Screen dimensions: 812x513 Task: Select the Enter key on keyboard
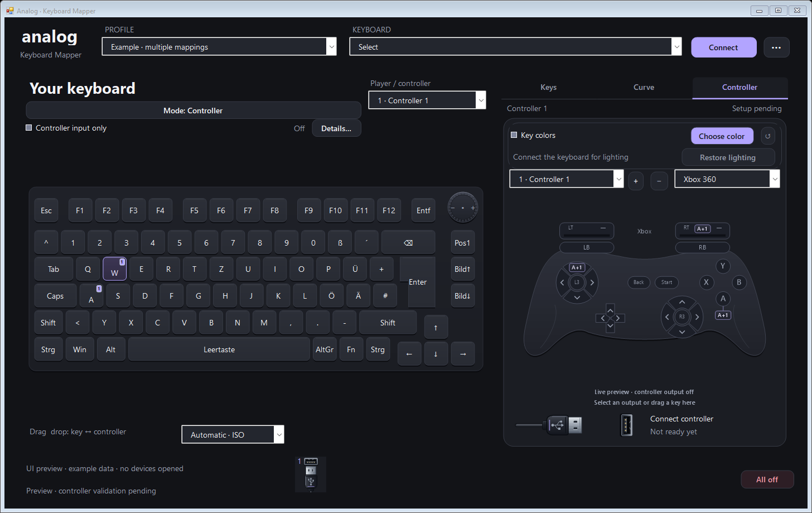(x=418, y=282)
